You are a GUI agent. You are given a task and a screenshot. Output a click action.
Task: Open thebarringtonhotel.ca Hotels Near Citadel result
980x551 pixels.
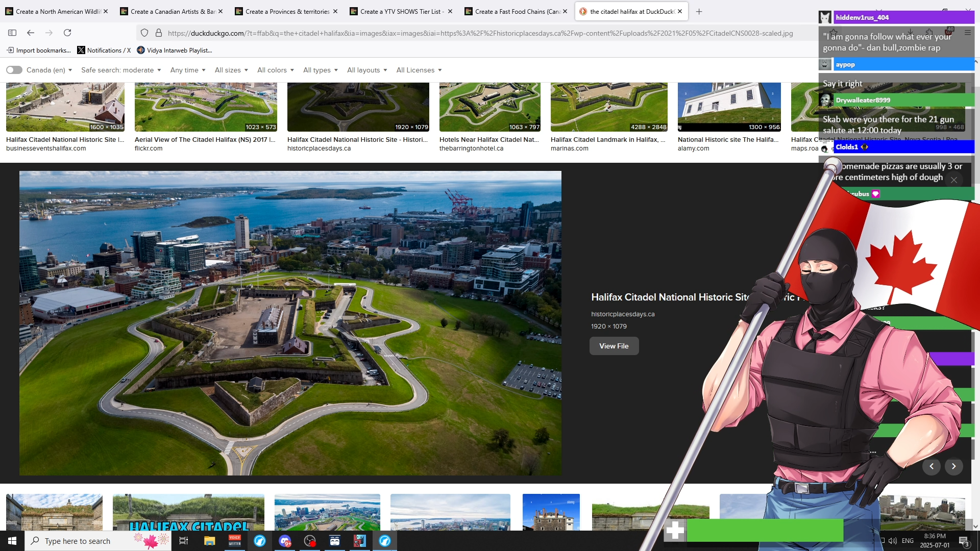coord(489,139)
